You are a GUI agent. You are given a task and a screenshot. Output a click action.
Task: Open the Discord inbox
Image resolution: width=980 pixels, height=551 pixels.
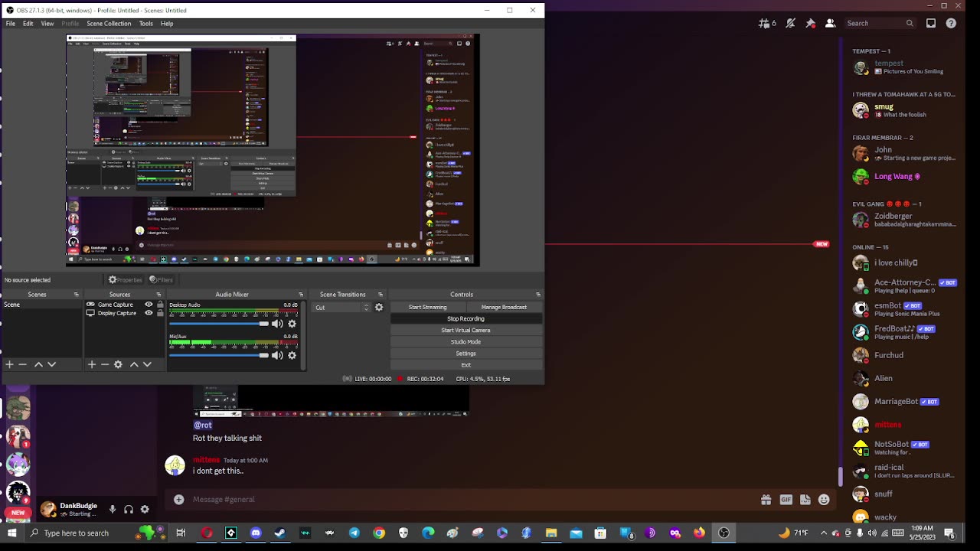[931, 23]
